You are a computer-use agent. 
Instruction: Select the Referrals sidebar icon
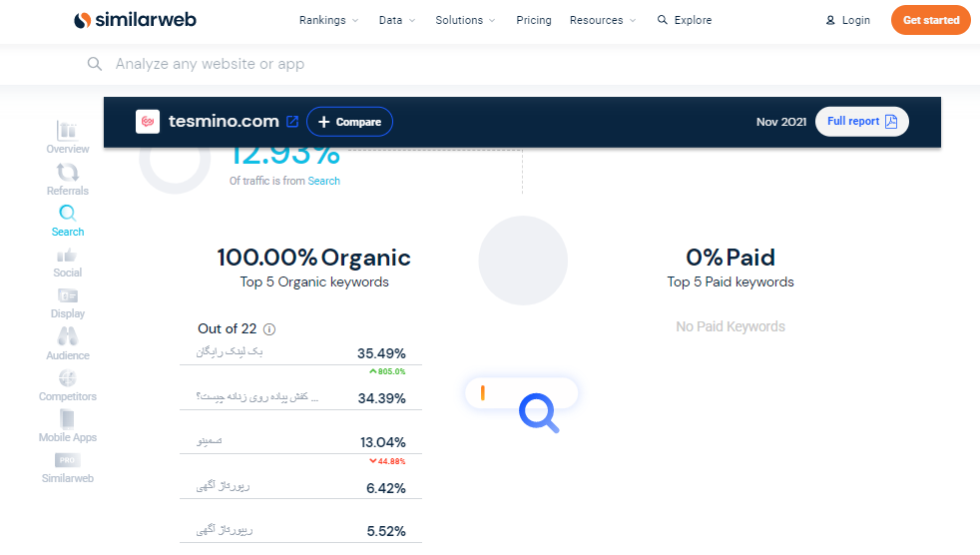click(67, 172)
